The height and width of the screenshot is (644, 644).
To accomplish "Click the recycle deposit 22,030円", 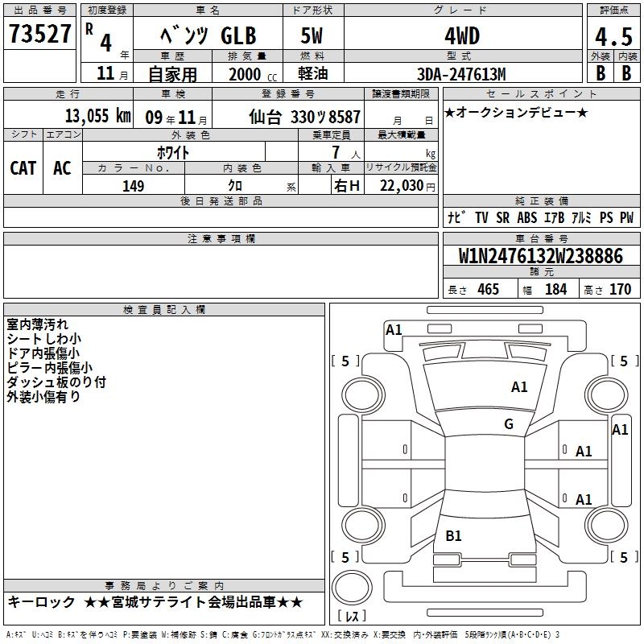I will (x=407, y=186).
